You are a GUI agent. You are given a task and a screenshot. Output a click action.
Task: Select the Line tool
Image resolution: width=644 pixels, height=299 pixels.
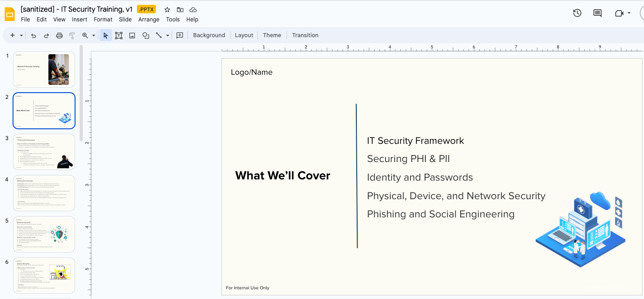[159, 36]
